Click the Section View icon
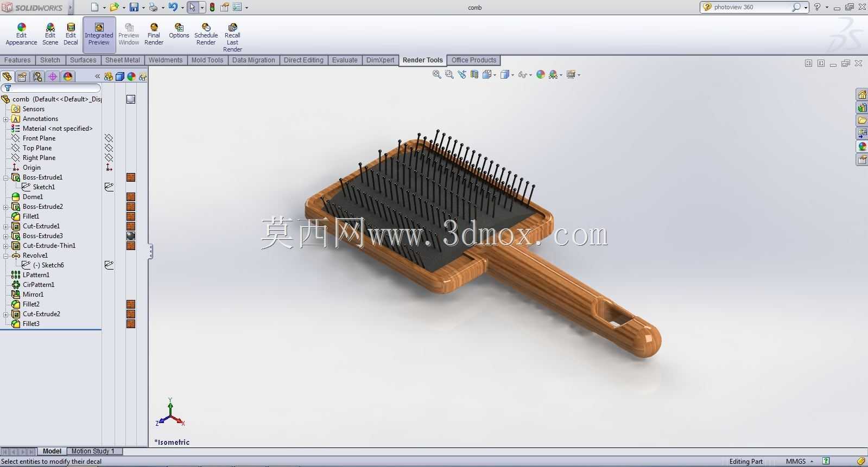 click(x=474, y=75)
